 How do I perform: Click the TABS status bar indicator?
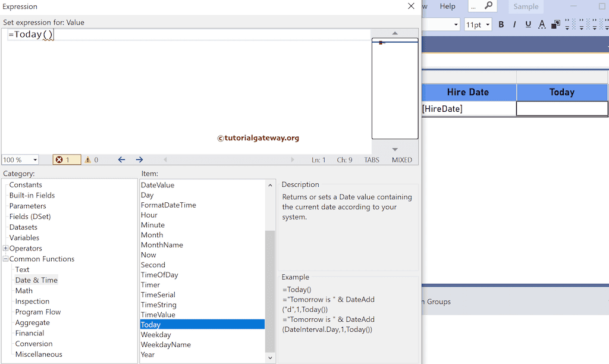pos(371,159)
